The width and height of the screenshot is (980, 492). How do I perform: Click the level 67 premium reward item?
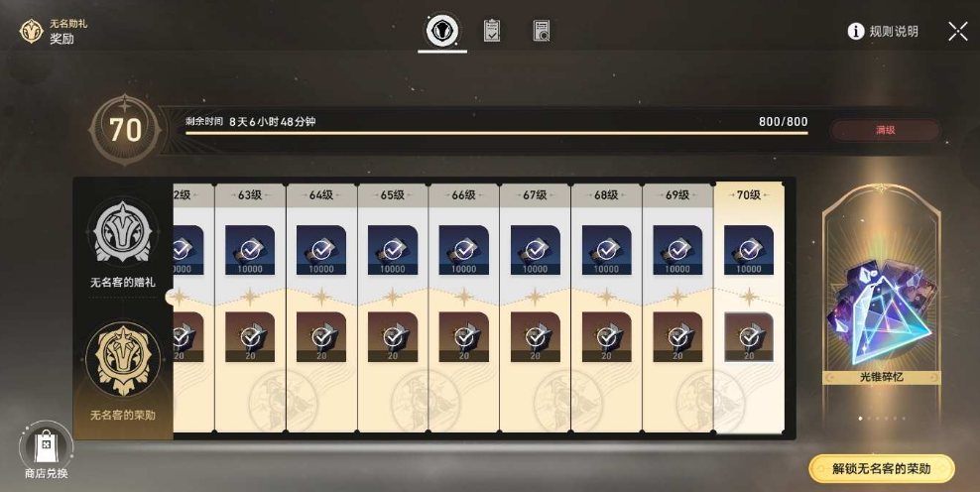[x=535, y=337]
